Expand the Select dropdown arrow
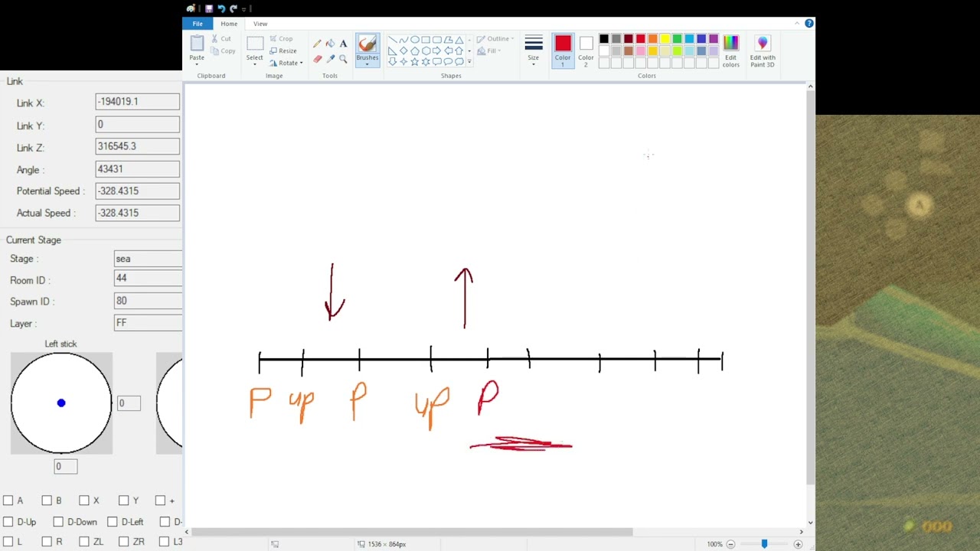 (255, 64)
